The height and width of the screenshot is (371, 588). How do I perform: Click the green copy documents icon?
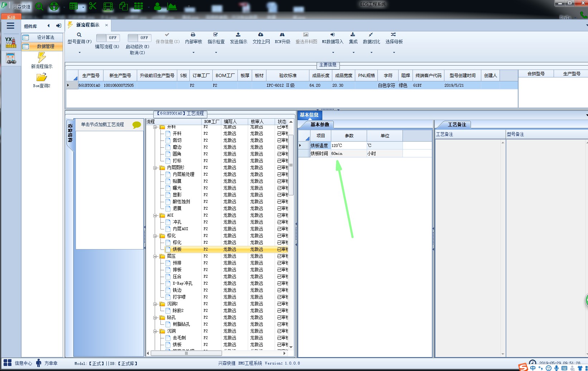(x=124, y=6)
